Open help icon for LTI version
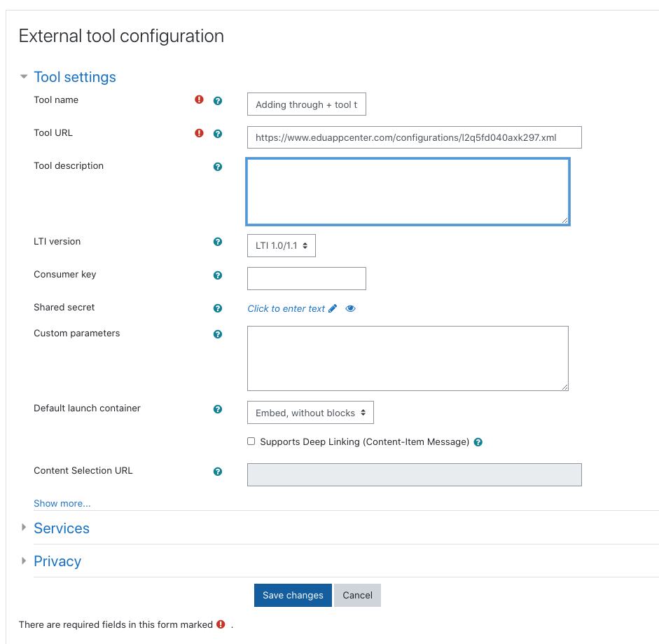This screenshot has width=659, height=644. pyautogui.click(x=217, y=242)
